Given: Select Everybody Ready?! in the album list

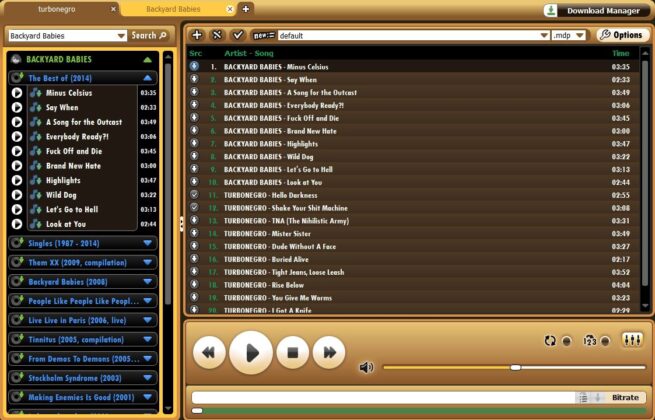Looking at the screenshot, I should pos(77,137).
